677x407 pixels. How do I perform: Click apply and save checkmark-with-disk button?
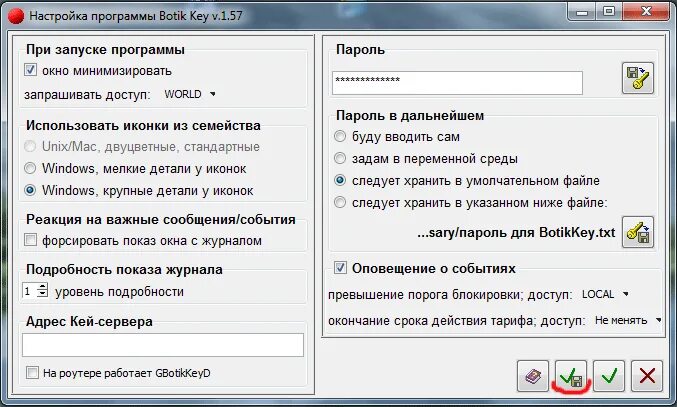571,376
